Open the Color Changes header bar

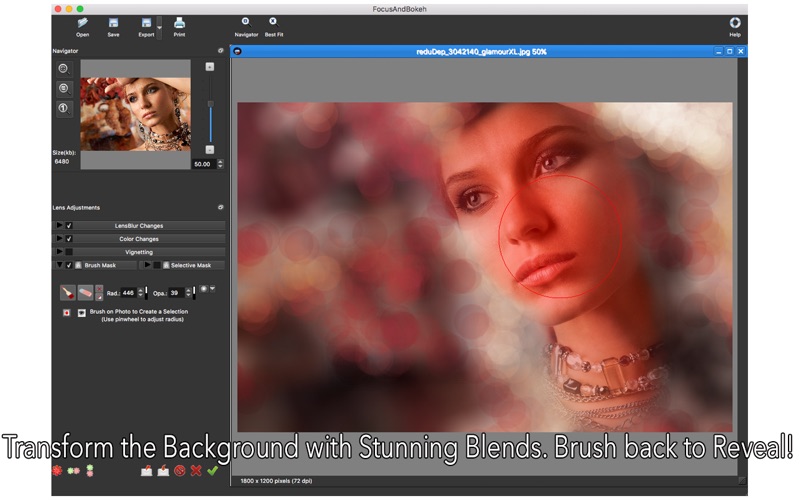(139, 239)
